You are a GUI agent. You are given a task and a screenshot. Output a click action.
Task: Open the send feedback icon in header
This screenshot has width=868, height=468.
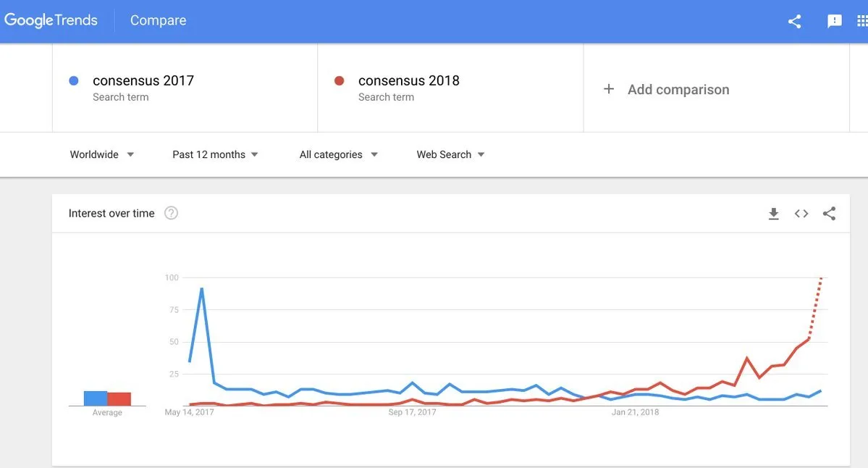[x=834, y=22]
